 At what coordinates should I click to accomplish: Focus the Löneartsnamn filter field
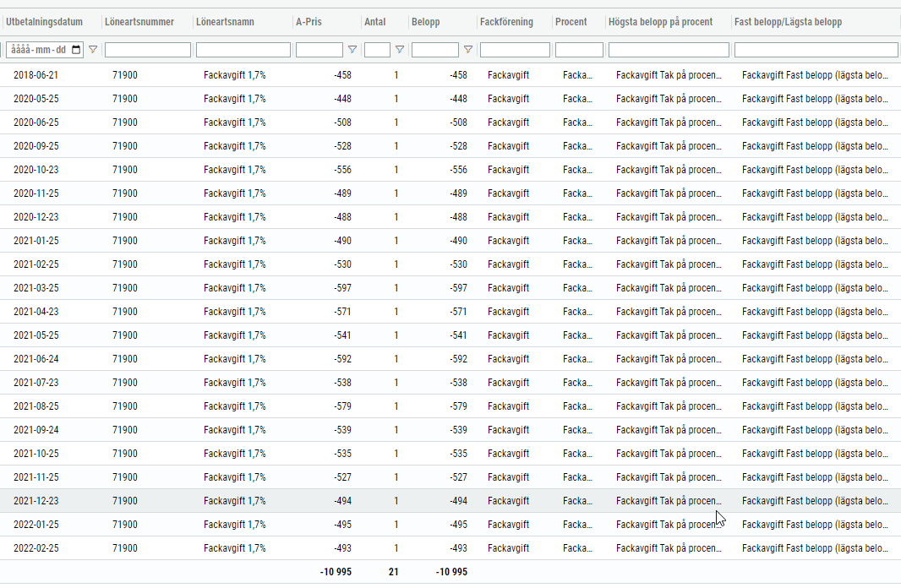(243, 50)
